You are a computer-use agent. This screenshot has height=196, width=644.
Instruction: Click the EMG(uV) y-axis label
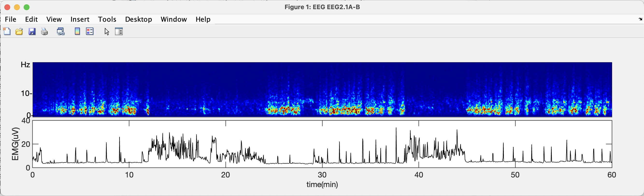coord(15,144)
